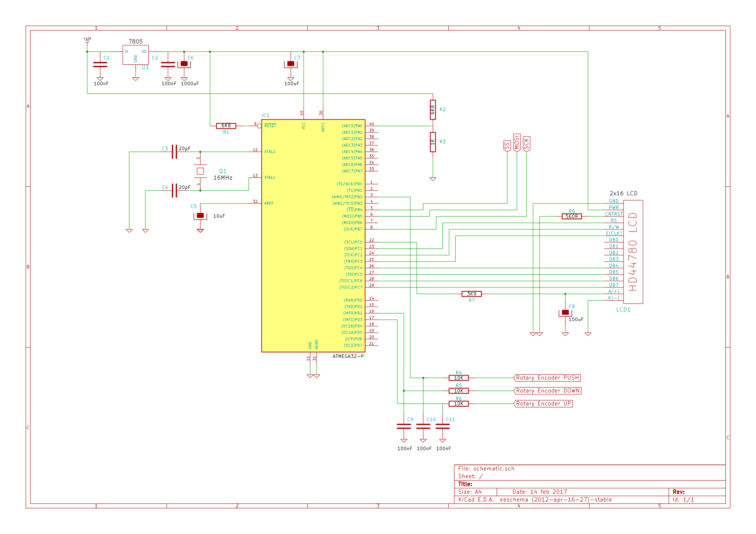Click the ATMEGA32-P chip body
Viewport: 756px width, 534px height.
coord(313,236)
